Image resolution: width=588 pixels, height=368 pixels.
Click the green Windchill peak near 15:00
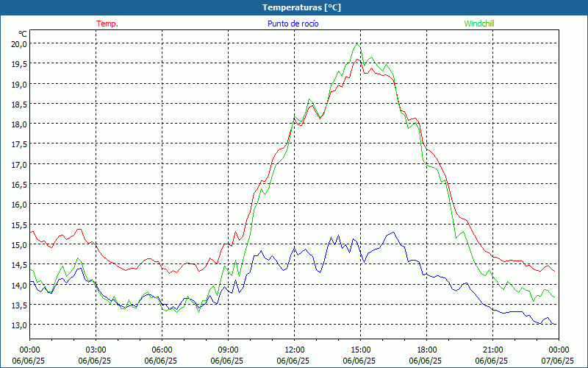[x=356, y=44]
